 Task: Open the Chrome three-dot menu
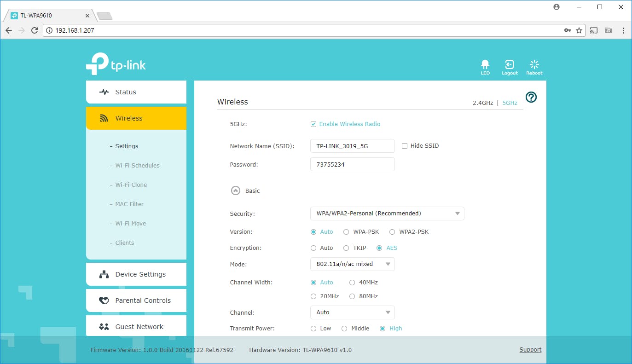(624, 30)
